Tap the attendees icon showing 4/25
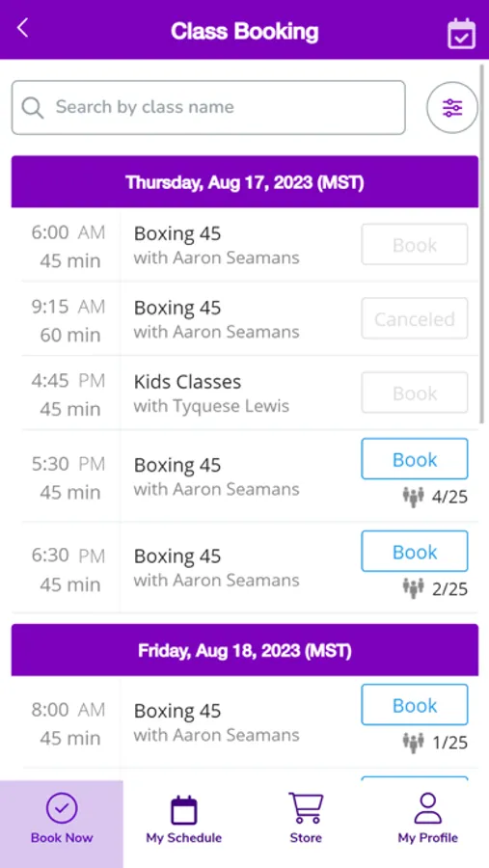 tap(413, 497)
